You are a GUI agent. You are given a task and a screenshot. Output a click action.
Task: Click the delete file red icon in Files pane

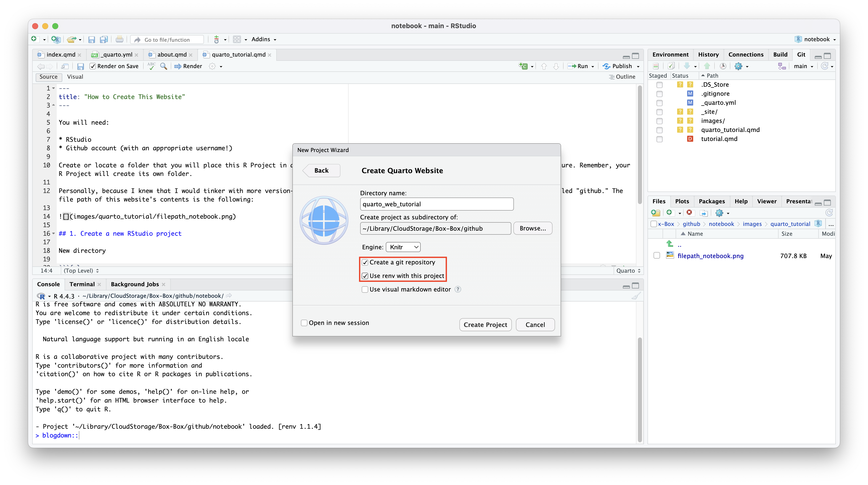[689, 212]
